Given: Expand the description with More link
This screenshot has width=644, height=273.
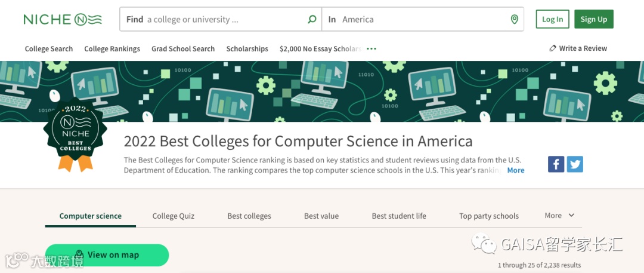Looking at the screenshot, I should (516, 170).
